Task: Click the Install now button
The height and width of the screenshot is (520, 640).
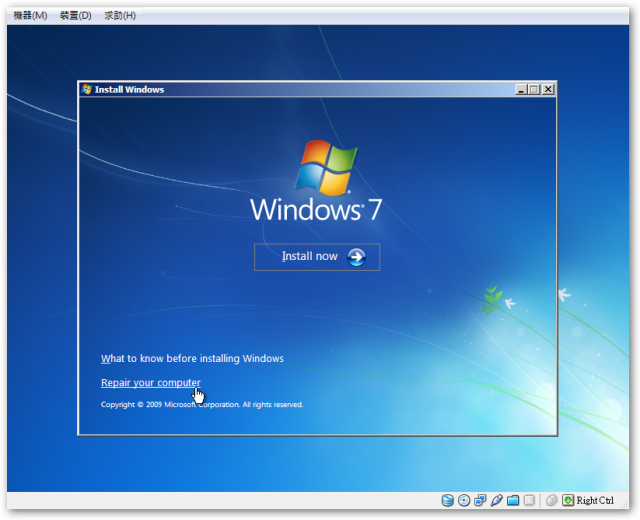Action: (x=317, y=257)
